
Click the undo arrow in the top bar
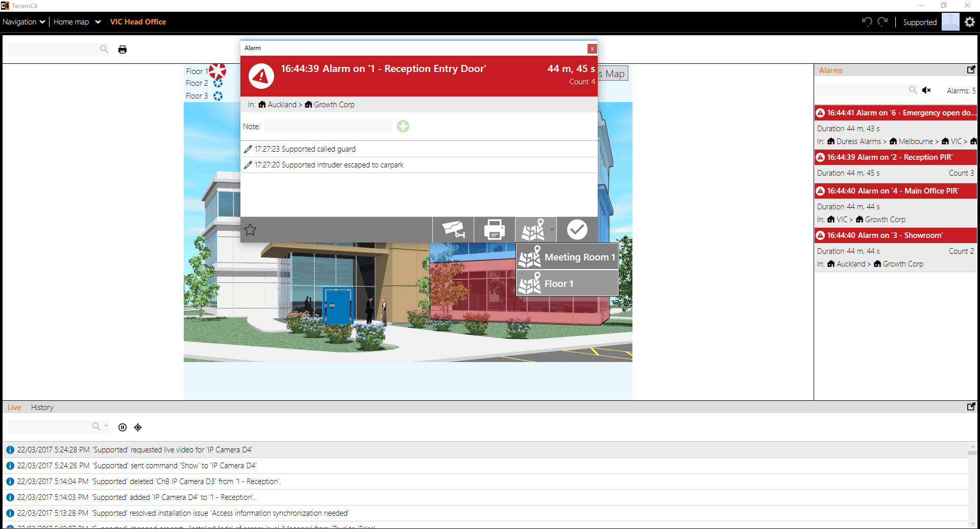[x=867, y=22]
